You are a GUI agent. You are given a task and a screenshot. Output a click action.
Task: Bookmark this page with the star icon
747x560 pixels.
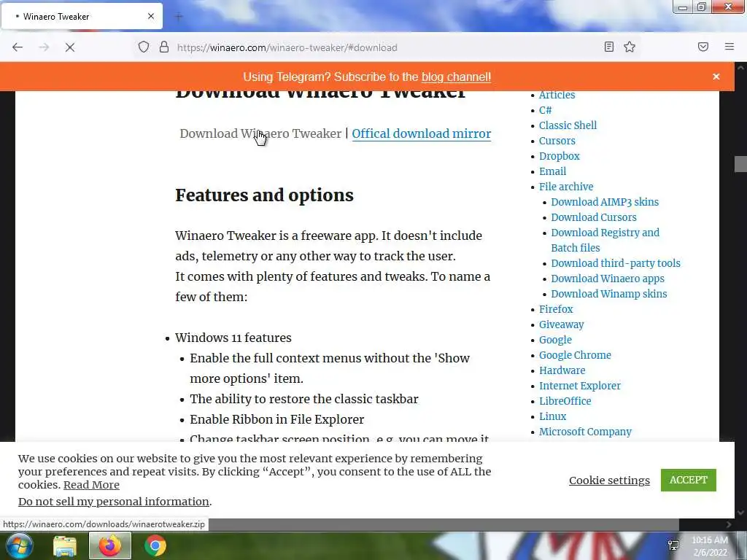tap(630, 47)
